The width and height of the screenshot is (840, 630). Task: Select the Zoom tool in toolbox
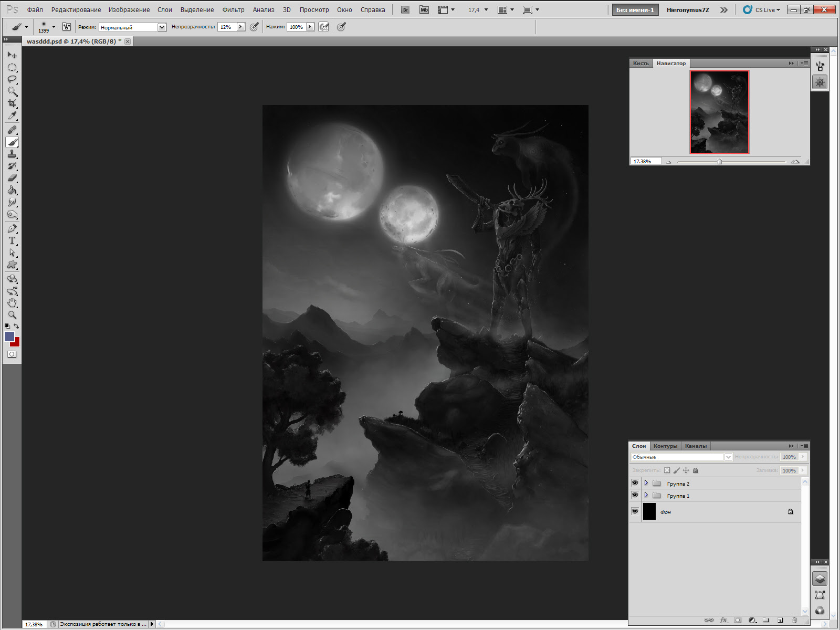point(12,315)
